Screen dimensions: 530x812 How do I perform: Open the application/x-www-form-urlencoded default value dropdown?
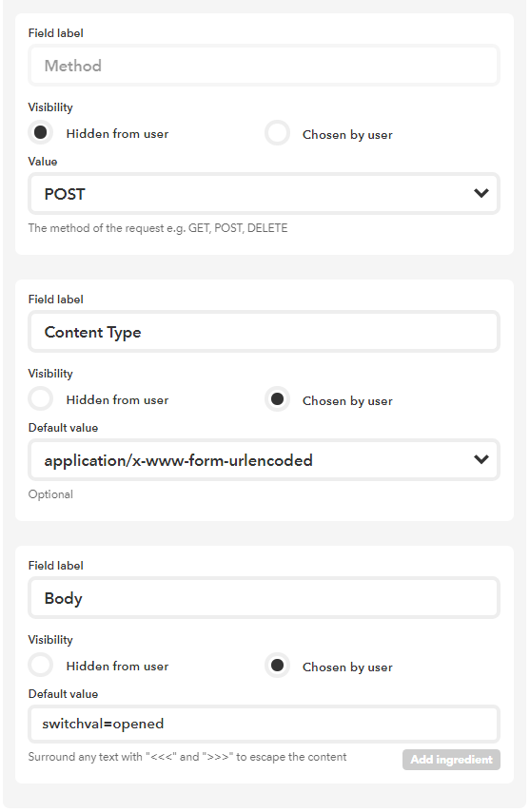coord(264,460)
